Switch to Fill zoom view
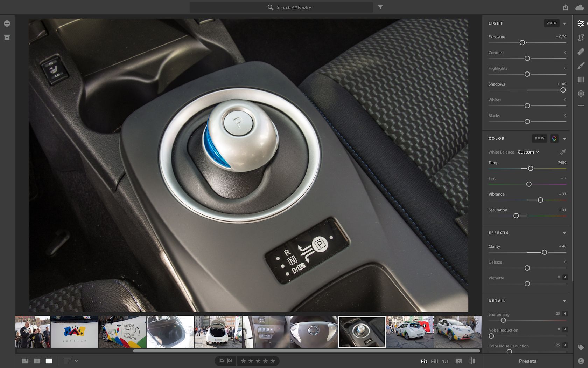Image resolution: width=588 pixels, height=368 pixels. coord(434,361)
